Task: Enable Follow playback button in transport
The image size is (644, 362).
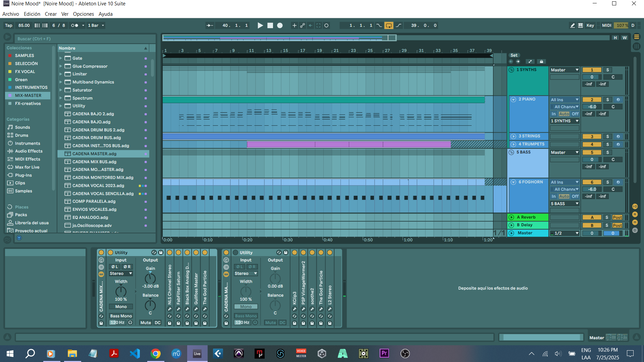Action: pos(210,25)
